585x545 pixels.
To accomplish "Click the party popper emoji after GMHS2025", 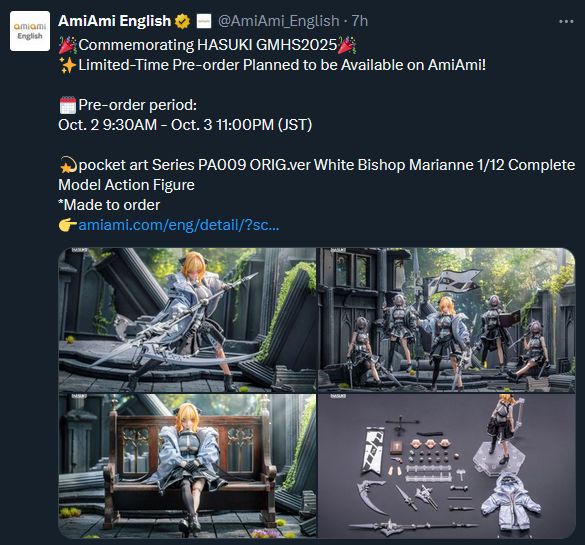I will click(347, 45).
